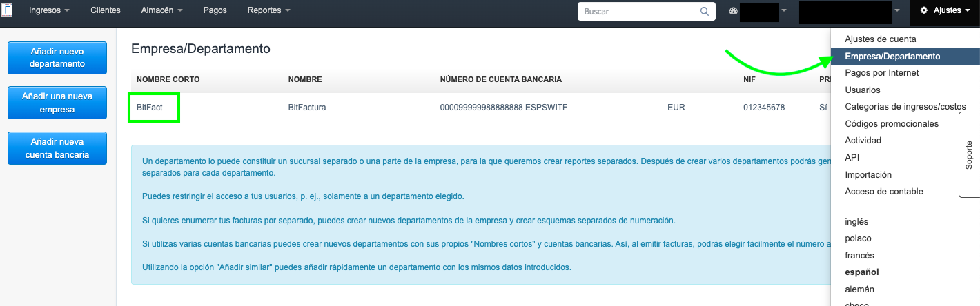Select API from the Ajustes menu
980x306 pixels.
pos(852,157)
